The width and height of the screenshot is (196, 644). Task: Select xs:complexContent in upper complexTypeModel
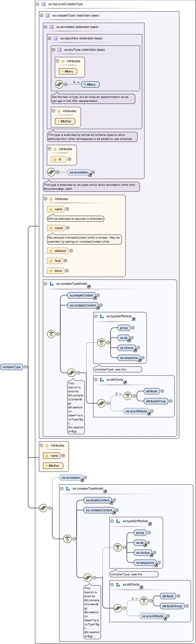tap(83, 305)
